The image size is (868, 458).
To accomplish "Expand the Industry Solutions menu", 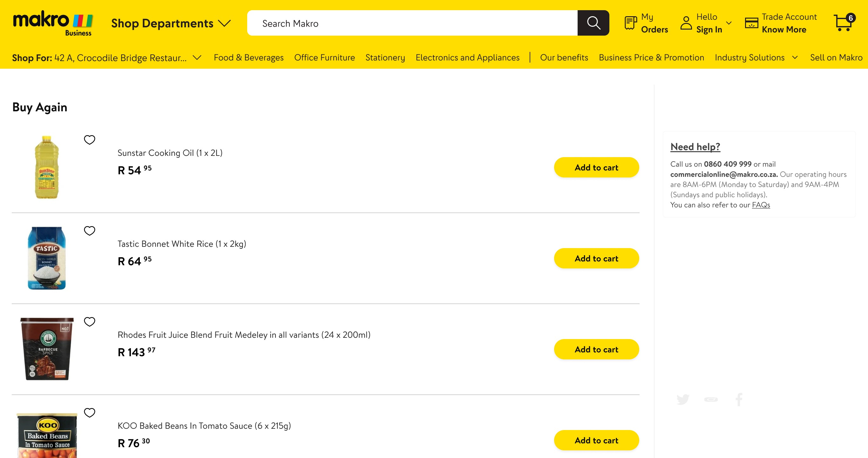I will (x=756, y=58).
